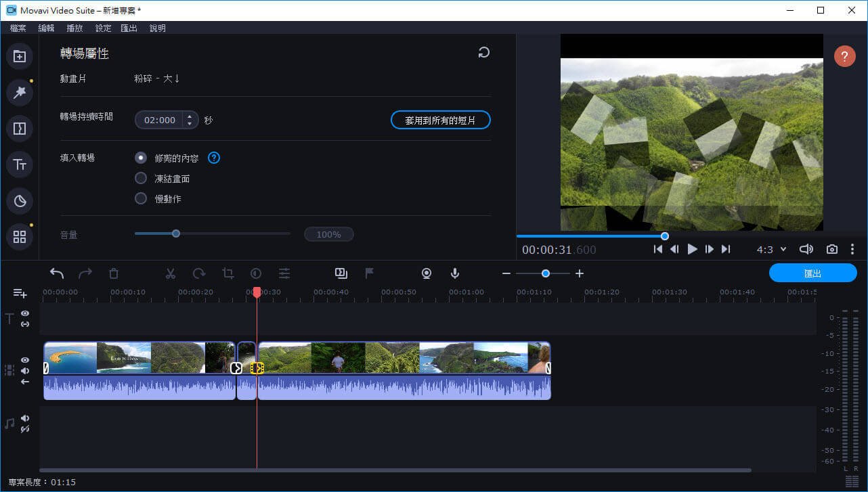Click blue help icon beside trimmed content
Image resolution: width=868 pixels, height=492 pixels.
(214, 158)
